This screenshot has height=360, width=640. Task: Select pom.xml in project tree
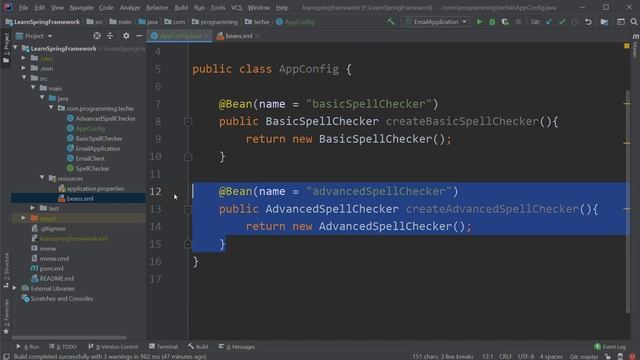pyautogui.click(x=47, y=268)
